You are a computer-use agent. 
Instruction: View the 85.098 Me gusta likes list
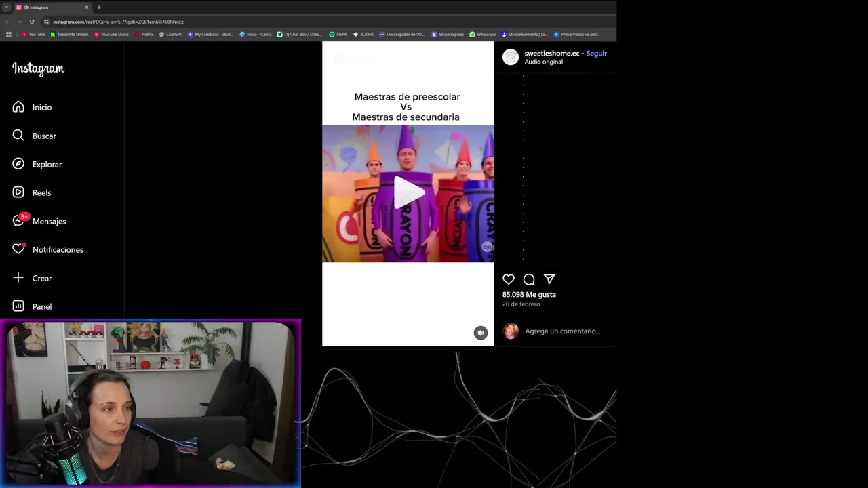coord(529,294)
